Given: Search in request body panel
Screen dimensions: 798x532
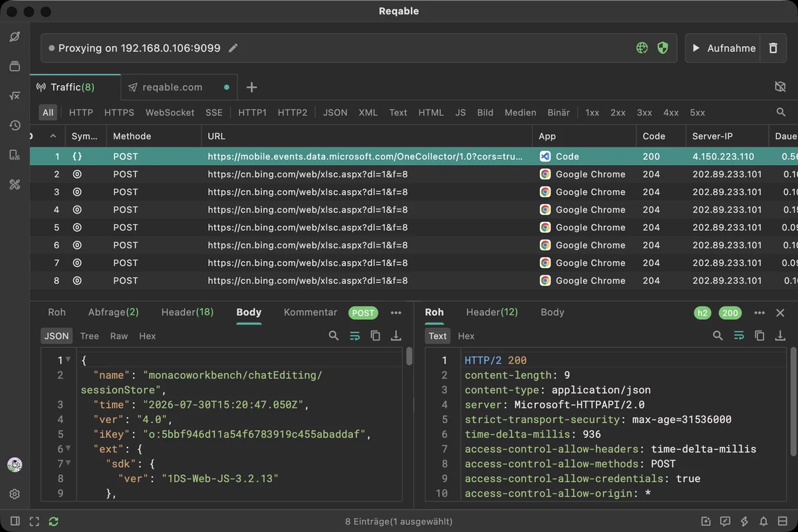Looking at the screenshot, I should click(334, 336).
